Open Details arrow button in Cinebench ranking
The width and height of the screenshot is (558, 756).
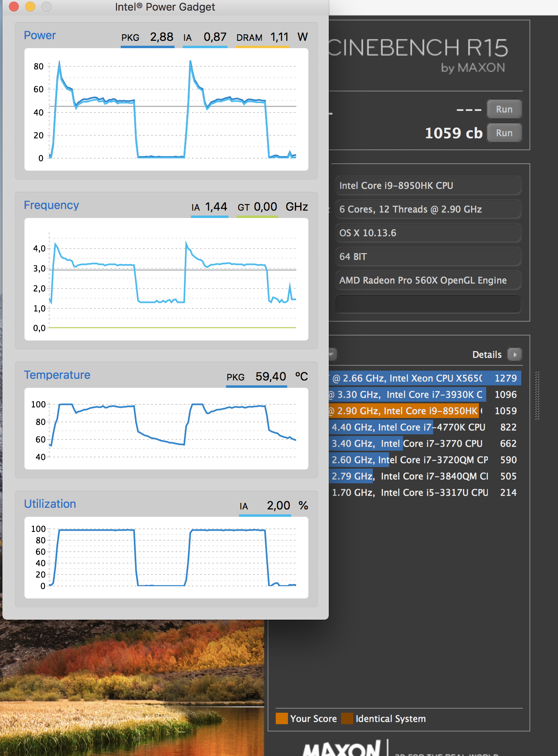(515, 354)
